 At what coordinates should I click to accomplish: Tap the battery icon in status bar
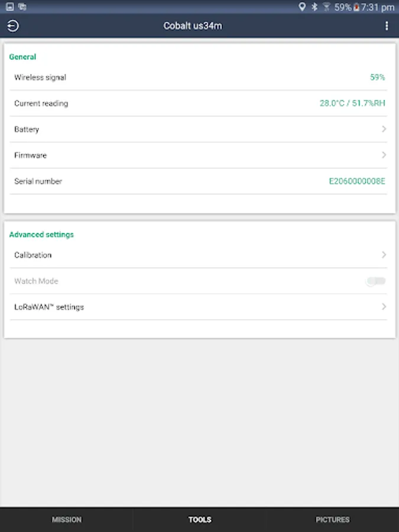pyautogui.click(x=356, y=7)
